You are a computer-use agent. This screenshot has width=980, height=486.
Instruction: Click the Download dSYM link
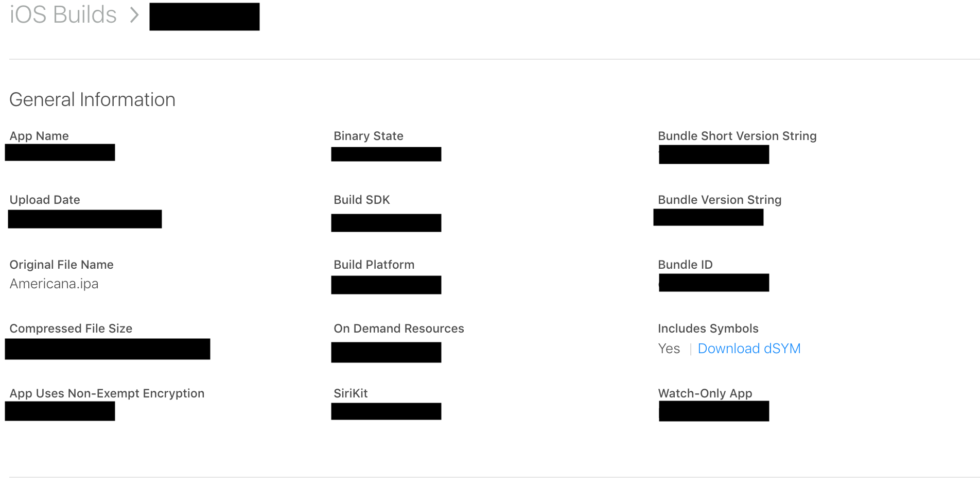pyautogui.click(x=749, y=349)
